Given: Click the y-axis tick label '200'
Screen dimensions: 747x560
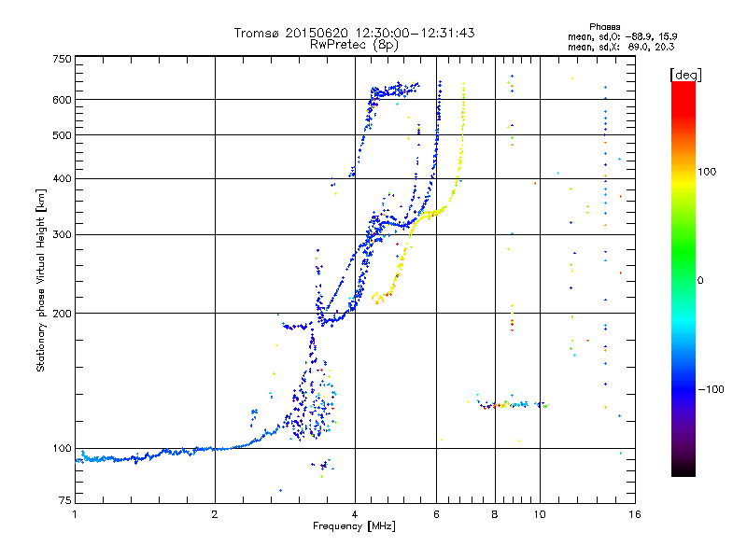Looking at the screenshot, I should click(x=62, y=314).
